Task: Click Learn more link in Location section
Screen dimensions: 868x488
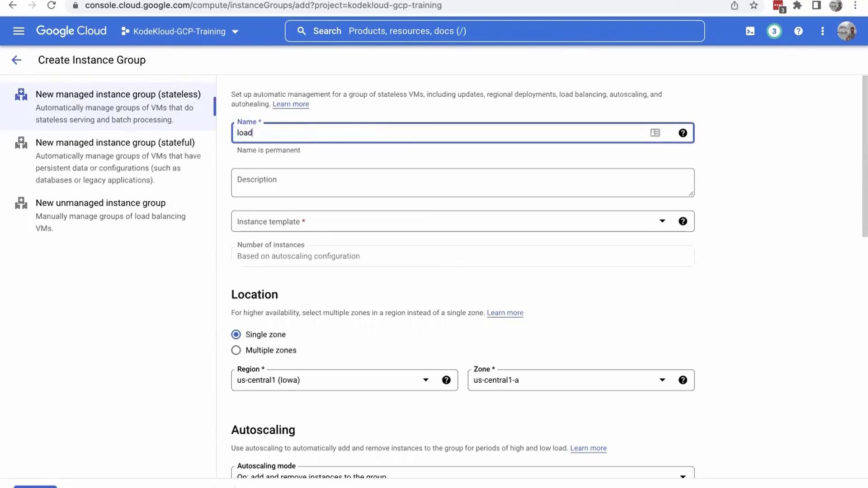Action: click(x=505, y=313)
